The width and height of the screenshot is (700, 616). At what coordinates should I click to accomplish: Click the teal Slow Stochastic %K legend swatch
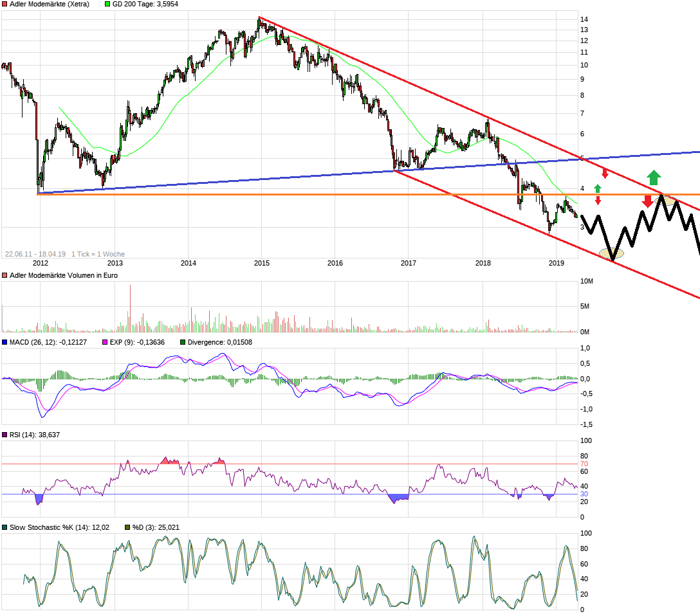5,527
